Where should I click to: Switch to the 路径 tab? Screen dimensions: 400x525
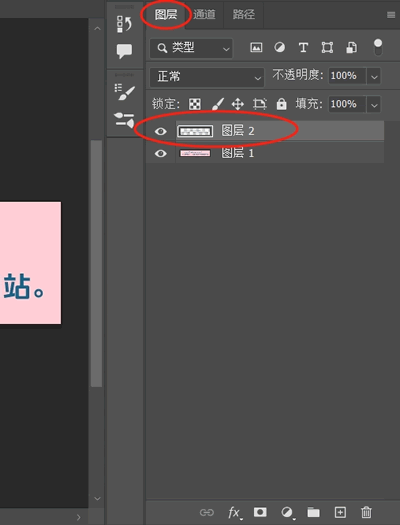tap(244, 14)
